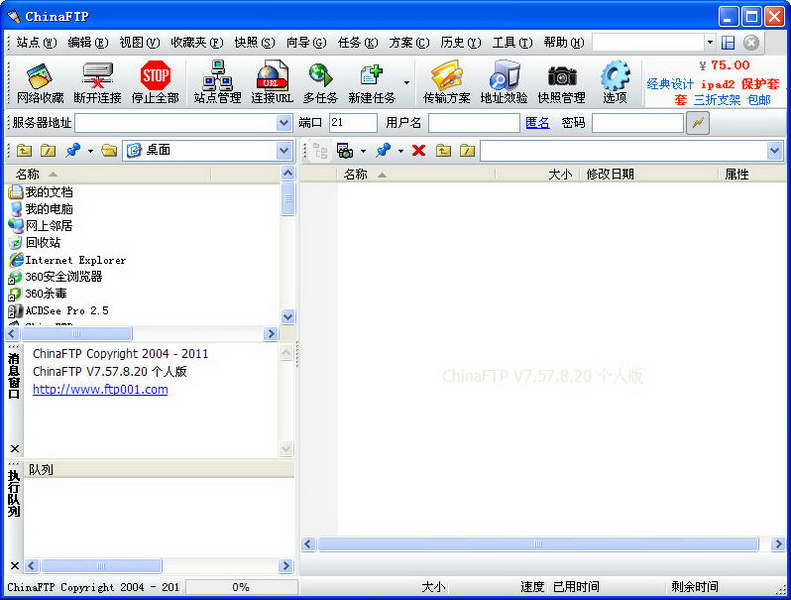Open 向导 menu

(306, 43)
